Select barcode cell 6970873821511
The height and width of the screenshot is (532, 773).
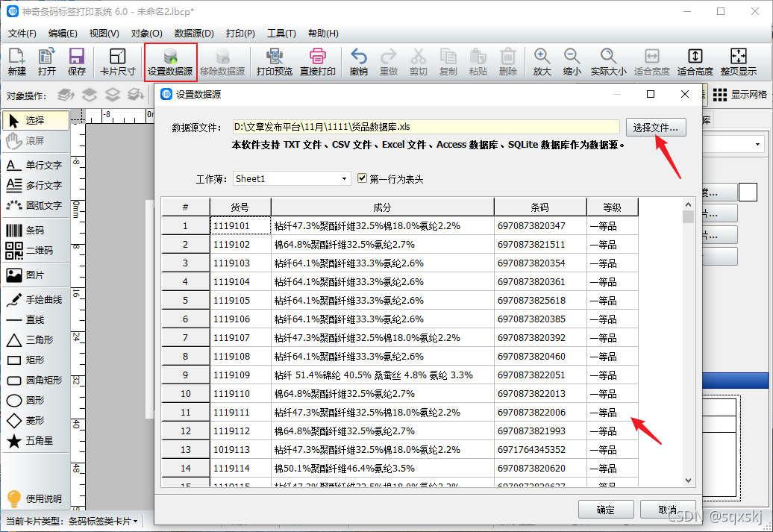click(540, 245)
